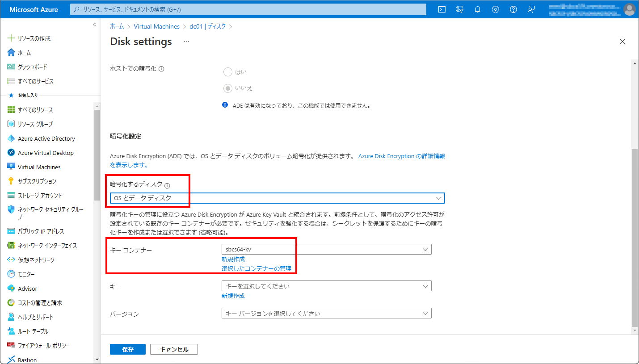Open Cloud Shell from the top bar
The width and height of the screenshot is (639, 364).
(x=441, y=9)
